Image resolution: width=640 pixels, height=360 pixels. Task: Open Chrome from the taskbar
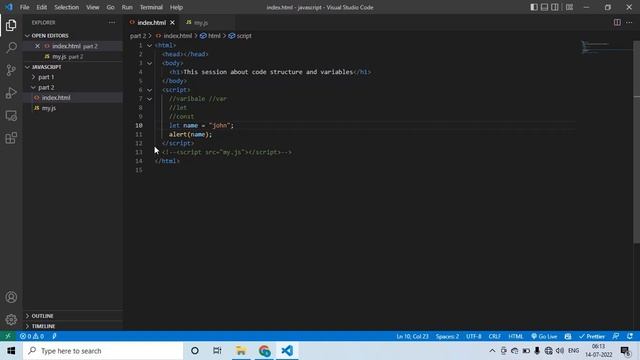264,351
